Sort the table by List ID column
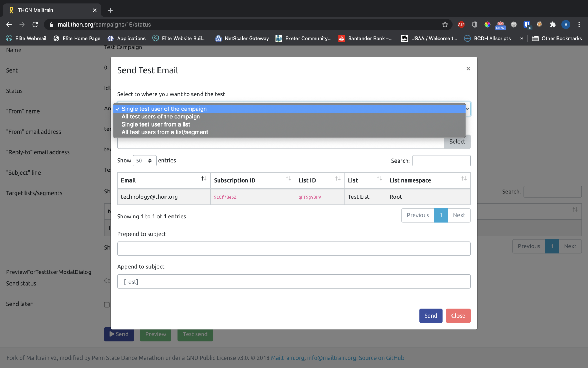This screenshot has width=588, height=368. tap(319, 180)
